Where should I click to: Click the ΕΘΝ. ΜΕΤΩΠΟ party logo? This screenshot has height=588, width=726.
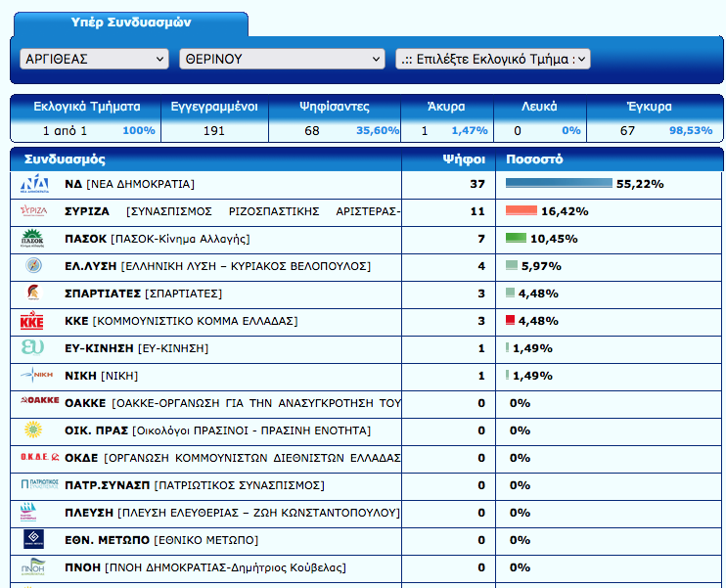point(34,540)
